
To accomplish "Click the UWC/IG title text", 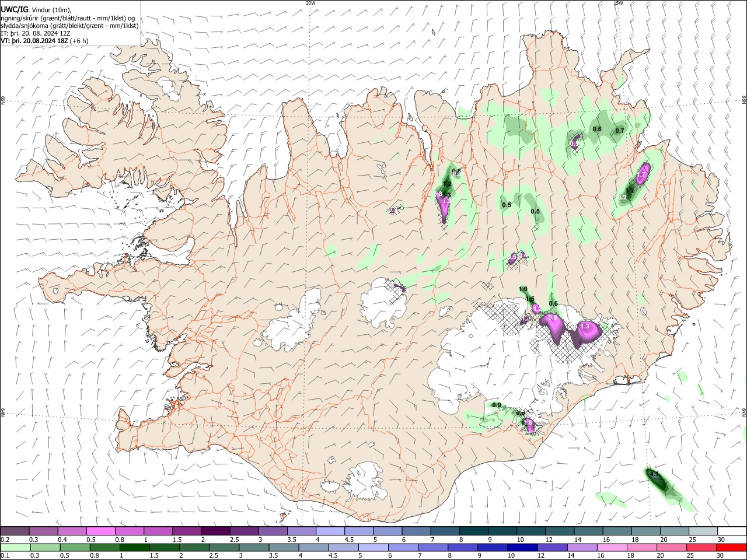I will click(14, 9).
